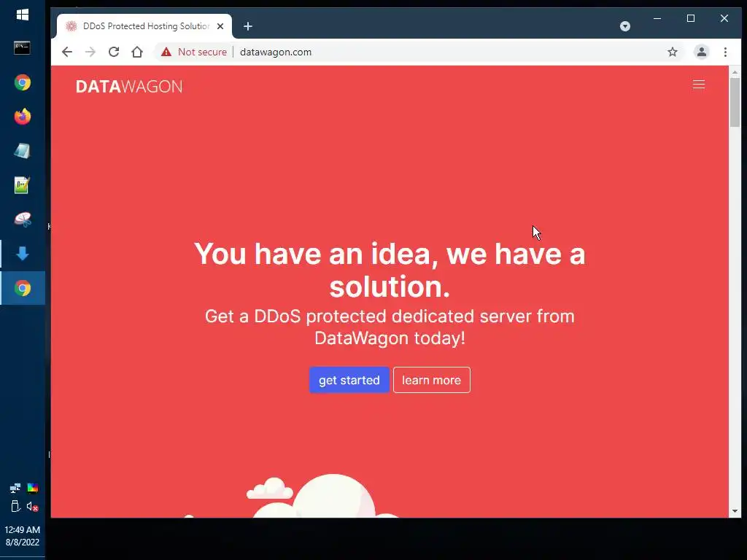Open the blue notebook app in the taskbar

pyautogui.click(x=23, y=151)
